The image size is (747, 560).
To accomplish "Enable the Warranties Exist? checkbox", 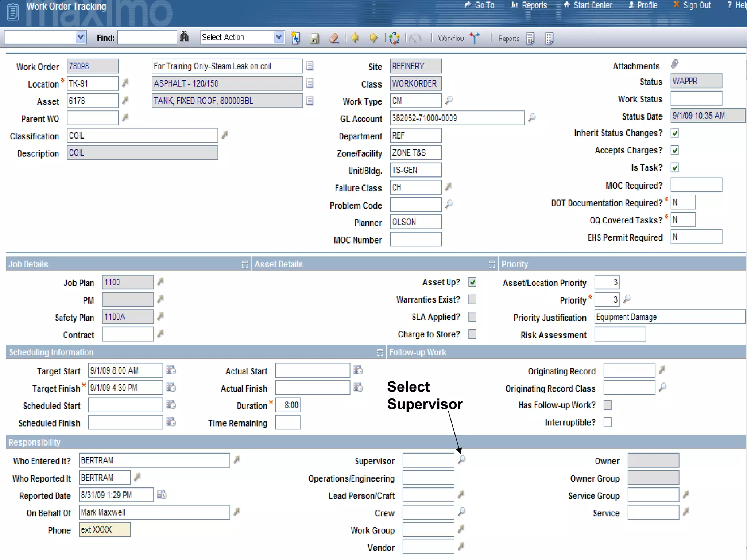I will 472,299.
